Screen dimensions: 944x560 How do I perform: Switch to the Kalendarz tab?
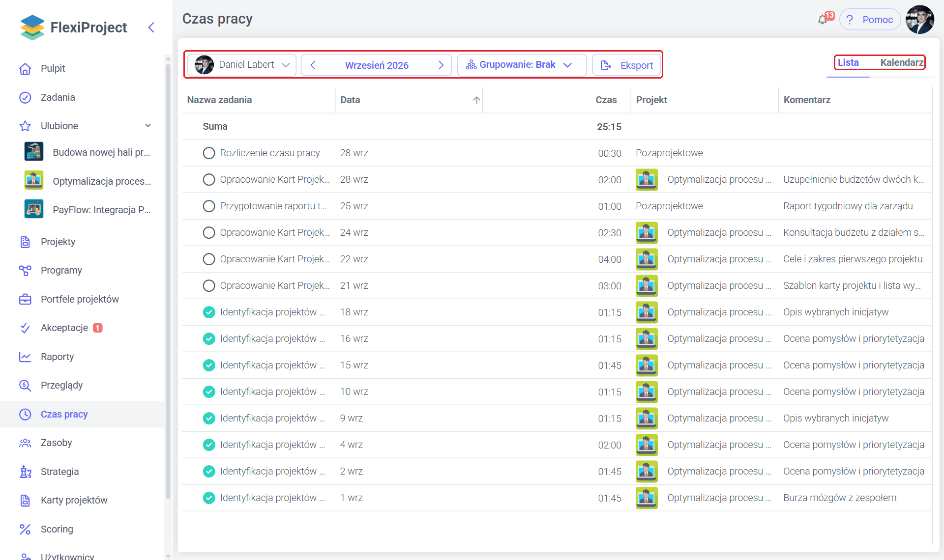901,62
